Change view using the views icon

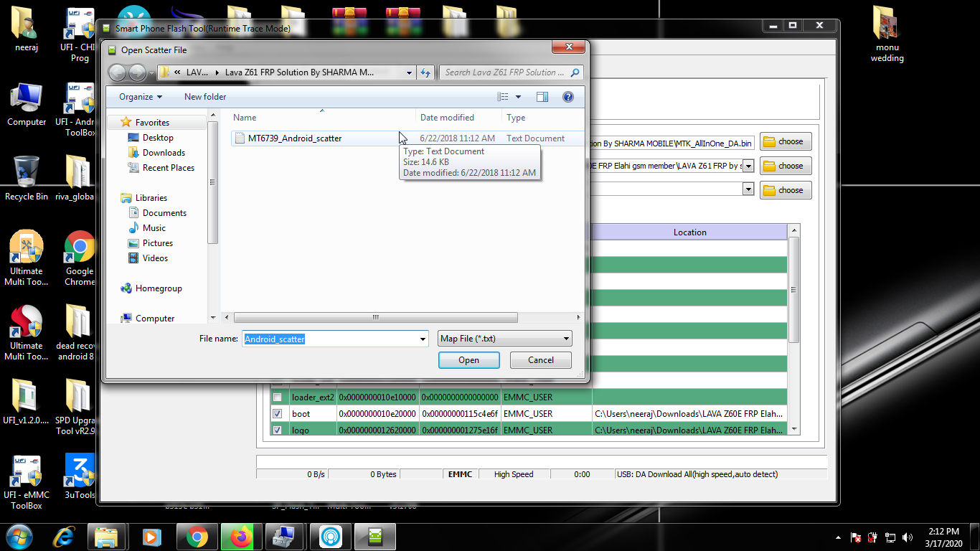coord(503,97)
